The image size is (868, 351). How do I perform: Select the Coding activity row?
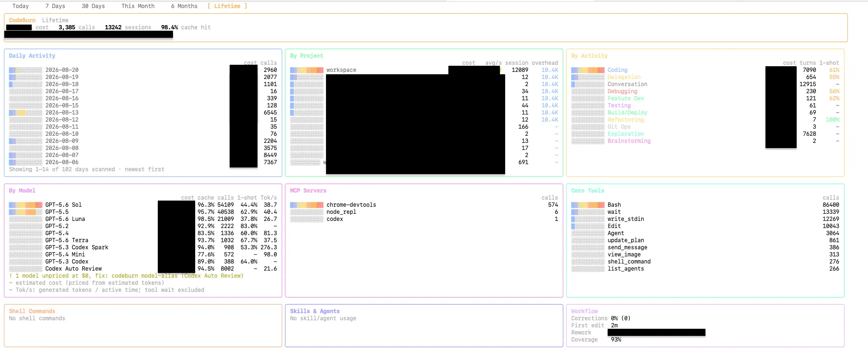pyautogui.click(x=705, y=70)
